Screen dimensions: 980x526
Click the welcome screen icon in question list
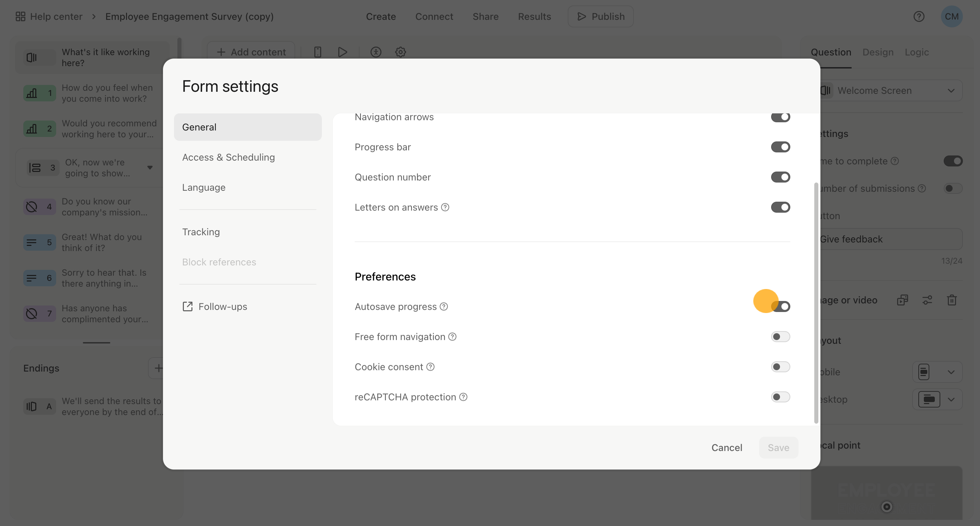click(x=32, y=58)
